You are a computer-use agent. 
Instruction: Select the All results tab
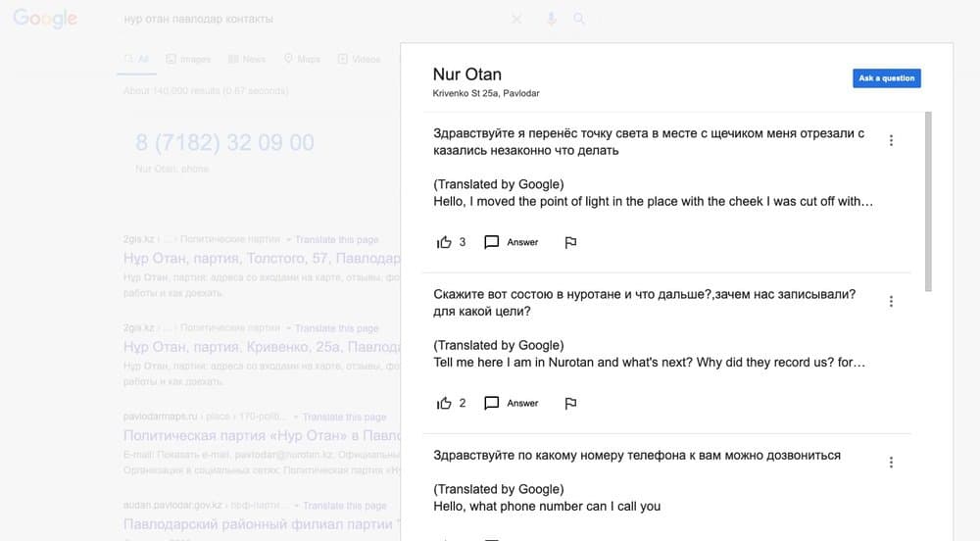(136, 60)
